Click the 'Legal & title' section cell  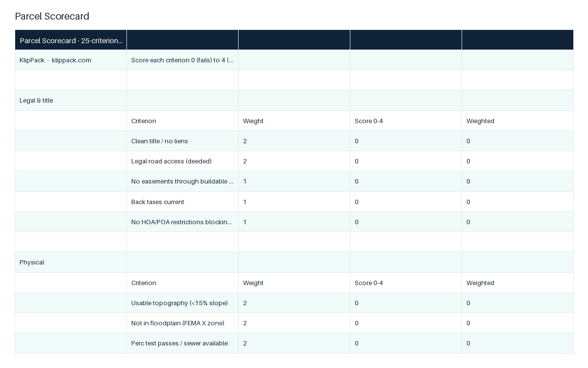[71, 100]
